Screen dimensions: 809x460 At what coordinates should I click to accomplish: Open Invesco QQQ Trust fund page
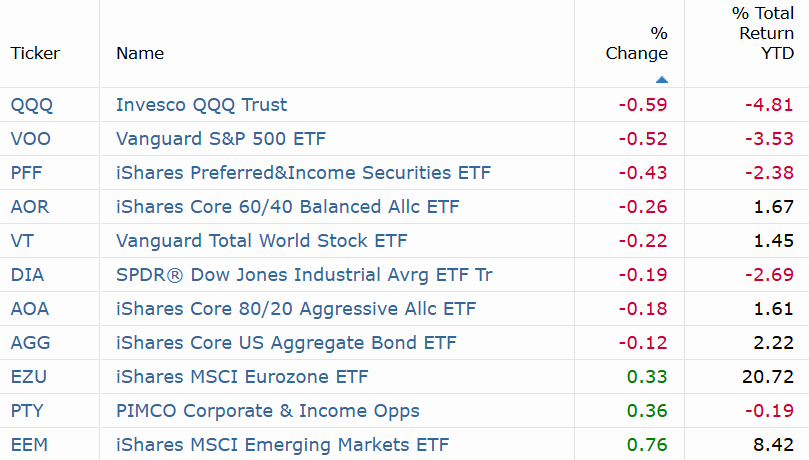201,105
